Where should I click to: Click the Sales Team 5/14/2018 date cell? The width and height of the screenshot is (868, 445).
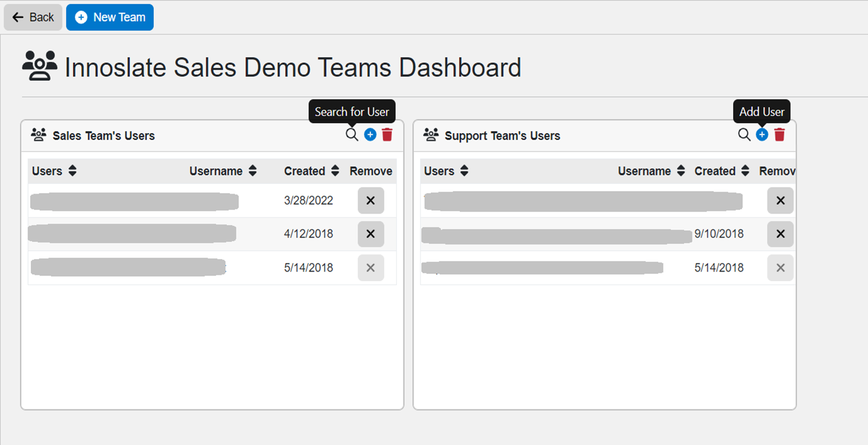click(308, 268)
